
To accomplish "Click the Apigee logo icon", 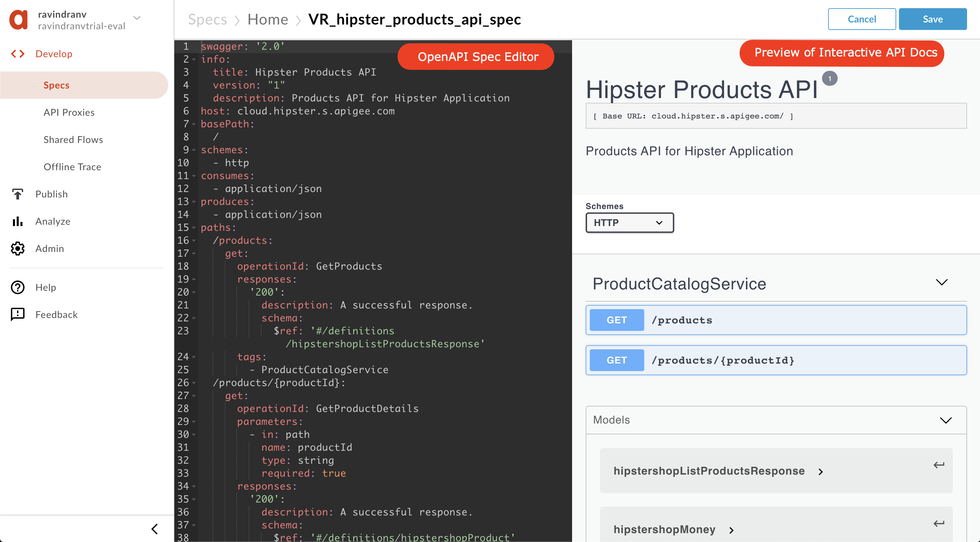I will (19, 20).
